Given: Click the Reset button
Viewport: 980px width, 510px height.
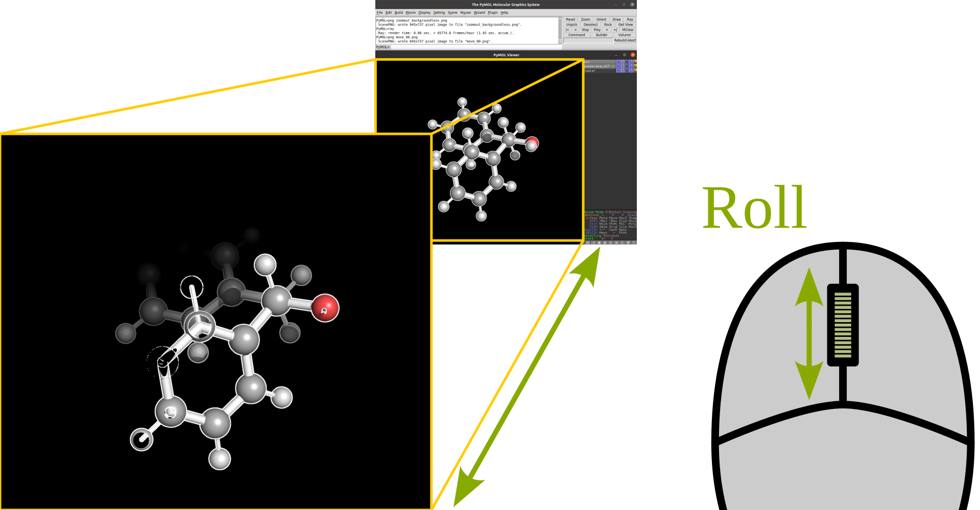Looking at the screenshot, I should pos(570,19).
